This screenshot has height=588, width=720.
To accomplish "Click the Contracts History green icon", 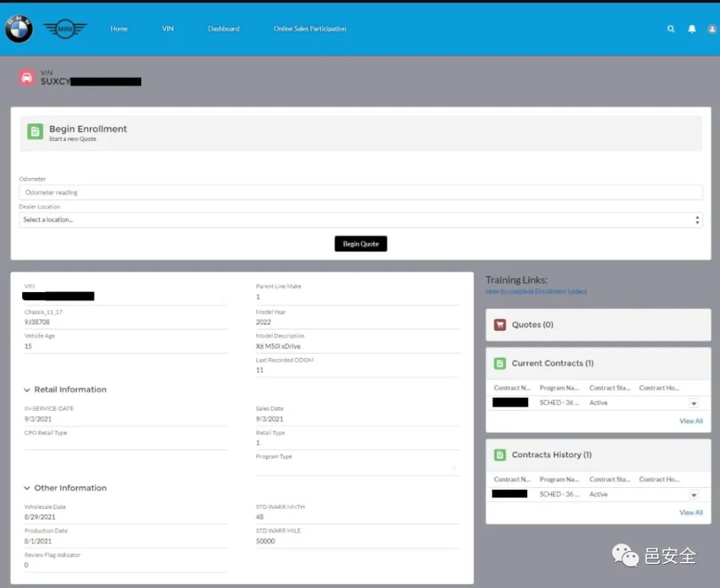I will pyautogui.click(x=499, y=455).
